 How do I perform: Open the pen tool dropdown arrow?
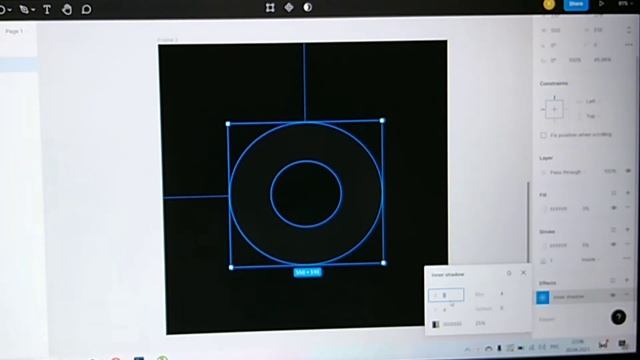[x=33, y=10]
